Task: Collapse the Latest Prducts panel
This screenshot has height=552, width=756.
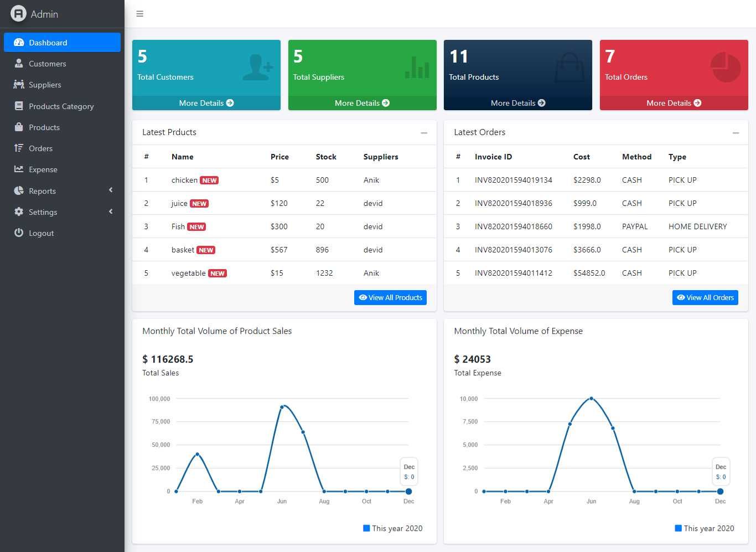Action: pos(424,133)
